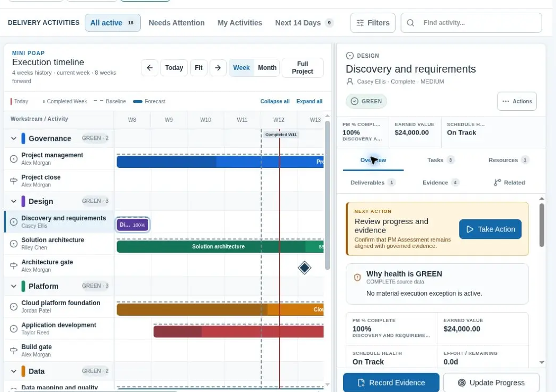Click the target icon in Update Progress
The width and height of the screenshot is (556, 392).
point(461,383)
